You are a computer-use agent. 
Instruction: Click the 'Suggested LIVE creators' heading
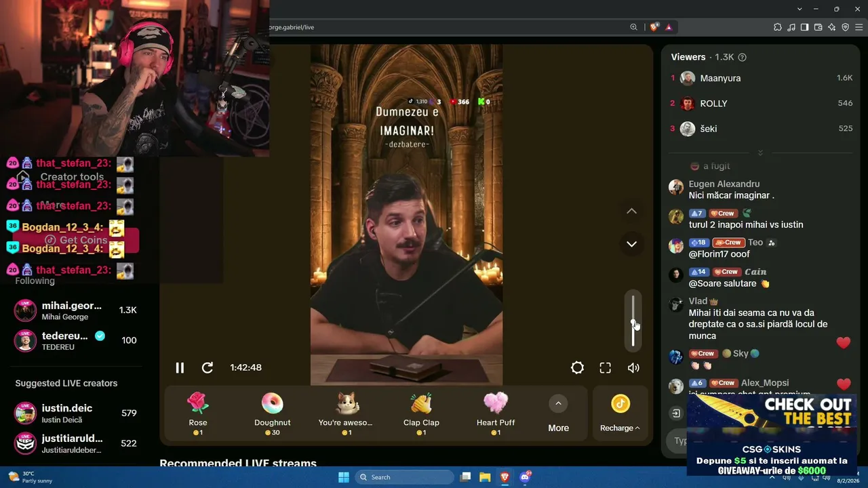tap(66, 383)
